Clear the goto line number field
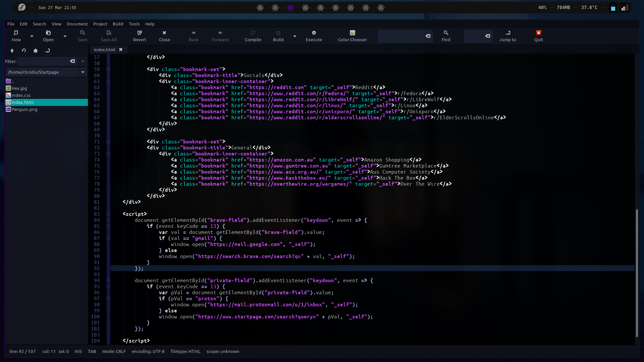 [488, 36]
